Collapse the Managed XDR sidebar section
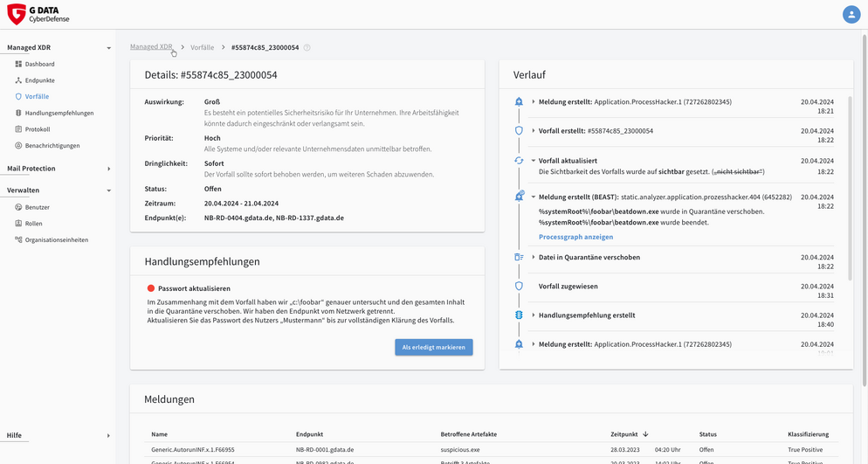 point(108,48)
